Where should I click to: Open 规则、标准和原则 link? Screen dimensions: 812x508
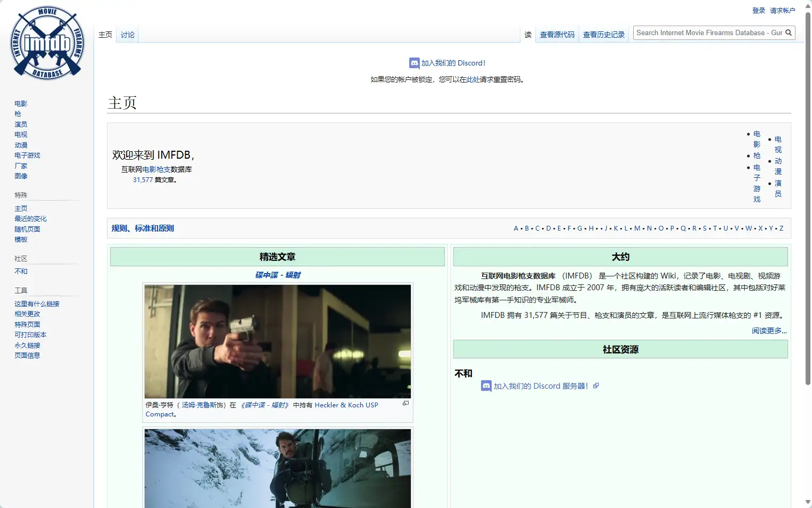tap(143, 228)
